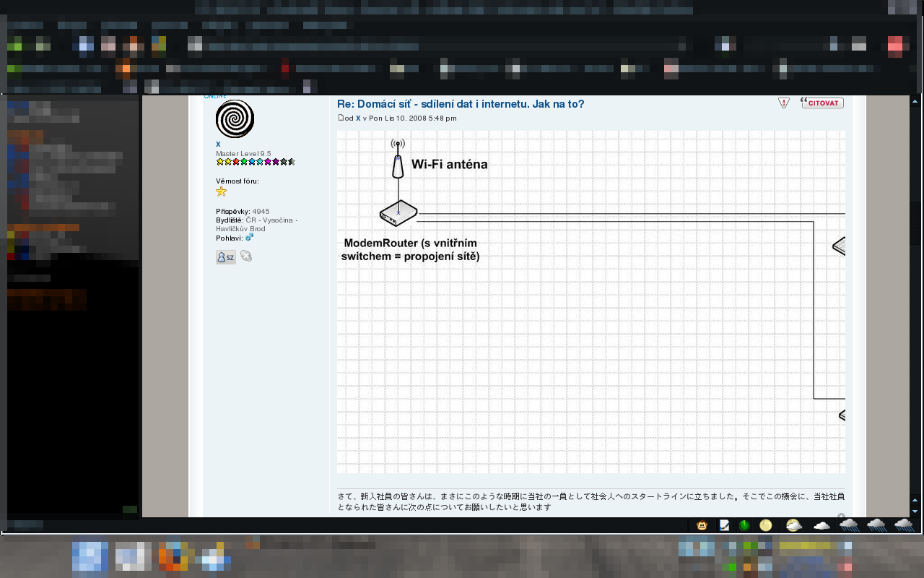Image resolution: width=924 pixels, height=578 pixels.
Task: Click the Japanese signature text below the post
Action: 591,501
